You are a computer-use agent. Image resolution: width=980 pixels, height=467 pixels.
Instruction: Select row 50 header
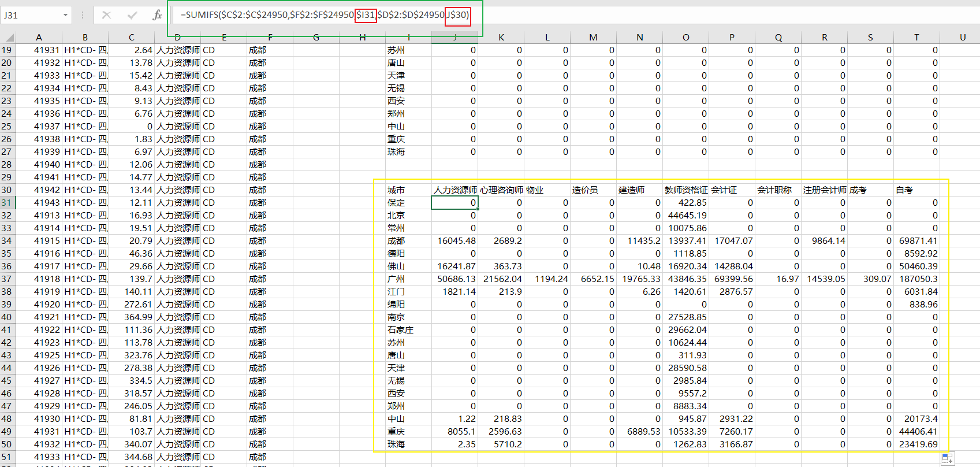[7, 444]
